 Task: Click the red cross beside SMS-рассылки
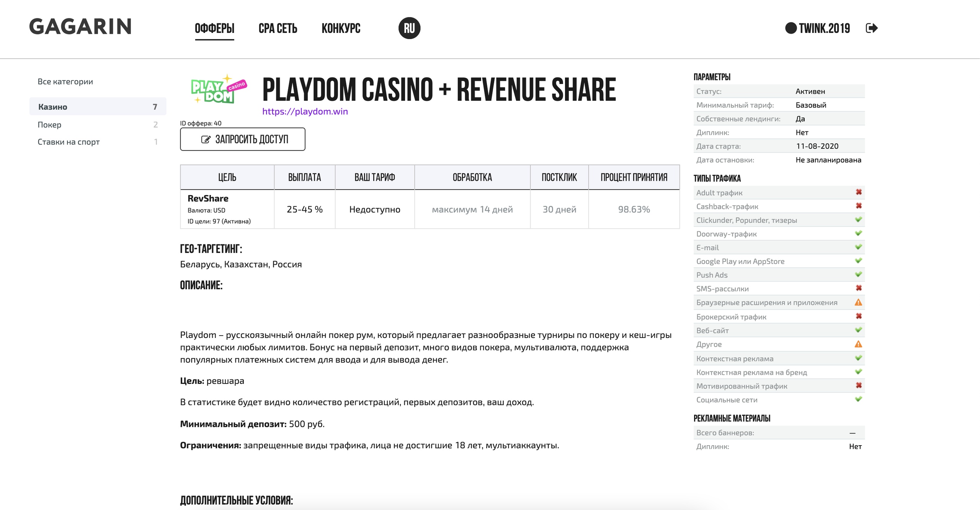coord(859,288)
